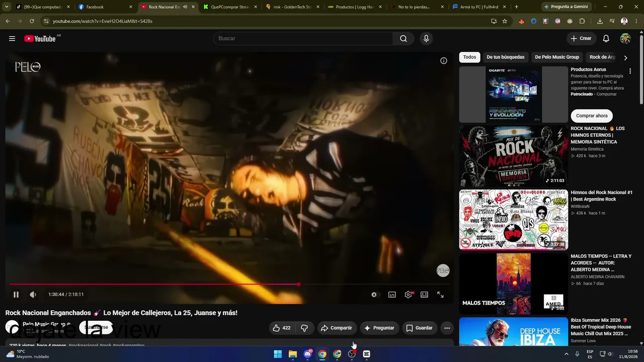Open a new browser tab
The image size is (644, 362).
[516, 7]
